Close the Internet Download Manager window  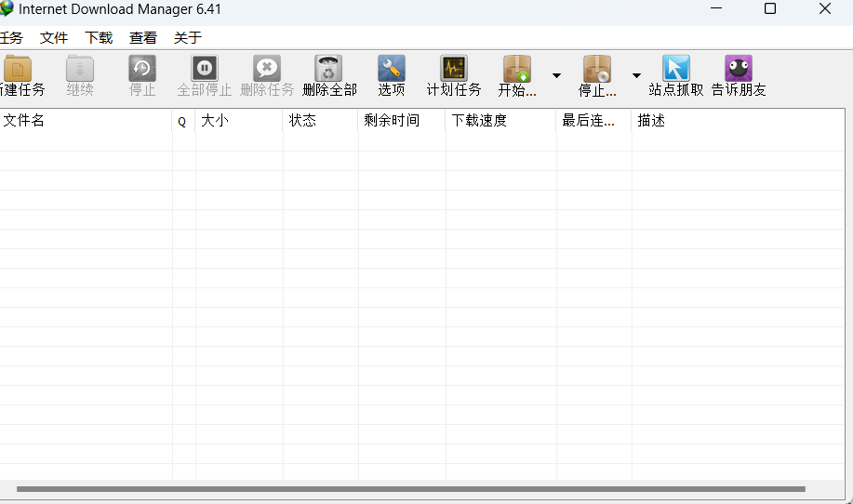(x=825, y=8)
